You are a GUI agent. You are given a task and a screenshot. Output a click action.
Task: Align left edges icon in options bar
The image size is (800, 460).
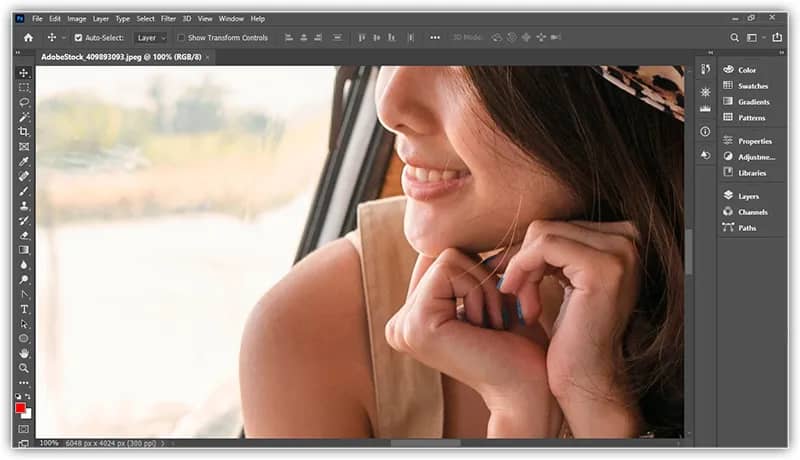point(289,37)
